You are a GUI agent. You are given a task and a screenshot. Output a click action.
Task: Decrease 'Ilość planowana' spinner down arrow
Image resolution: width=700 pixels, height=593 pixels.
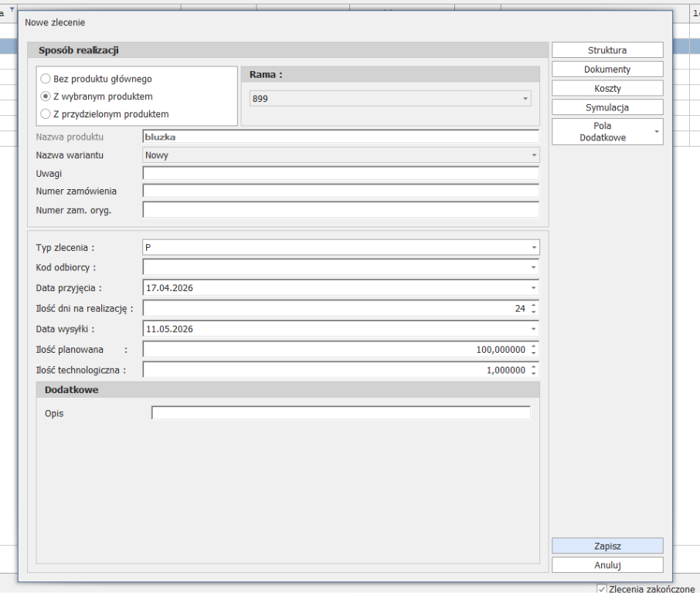(533, 353)
